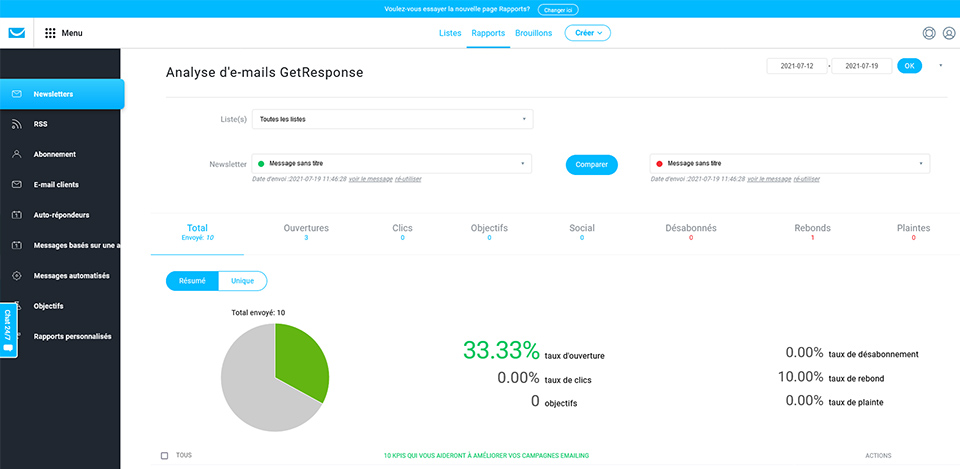Open the first Message sans titre dropdown
The width and height of the screenshot is (960, 469).
[x=392, y=163]
